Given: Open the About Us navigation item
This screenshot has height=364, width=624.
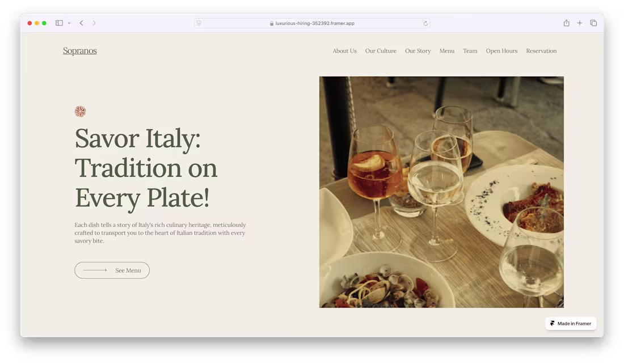Looking at the screenshot, I should coord(344,51).
